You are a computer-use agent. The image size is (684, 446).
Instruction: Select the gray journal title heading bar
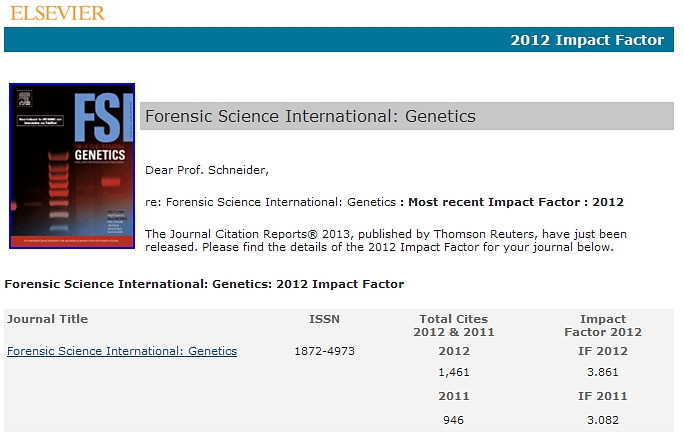point(407,116)
